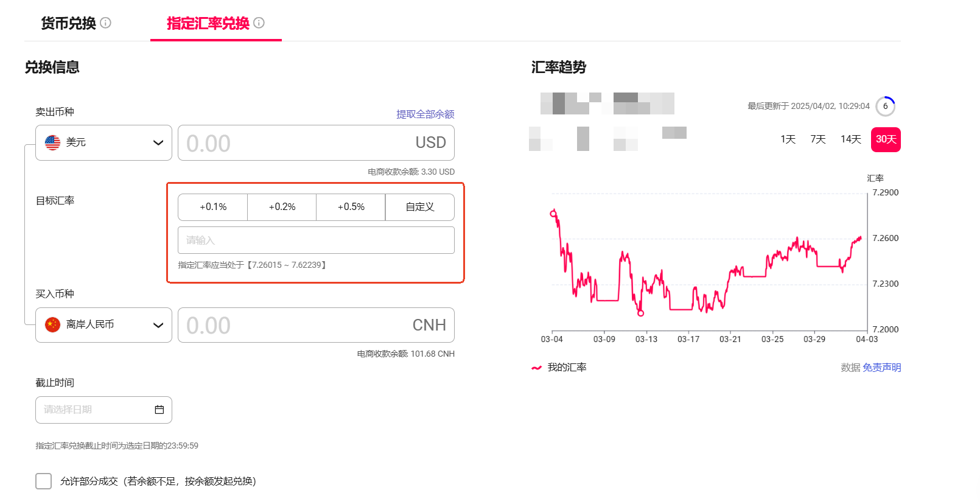The width and height of the screenshot is (980, 504).
Task: Click the target rate 请输入 field
Action: click(x=316, y=240)
